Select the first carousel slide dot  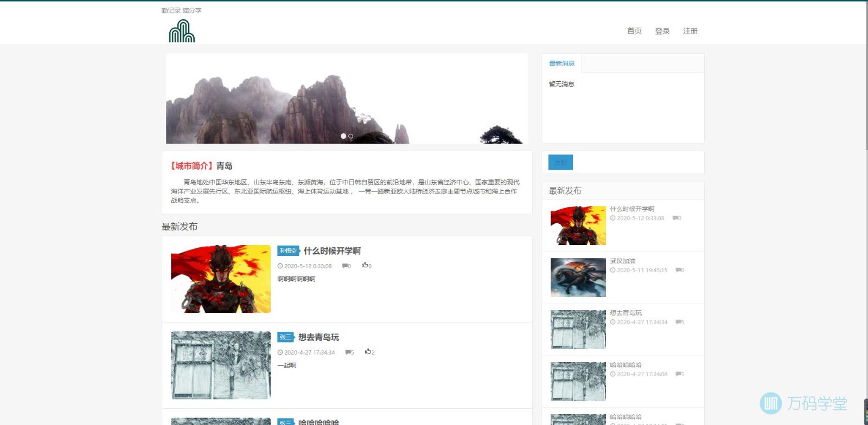pos(343,136)
